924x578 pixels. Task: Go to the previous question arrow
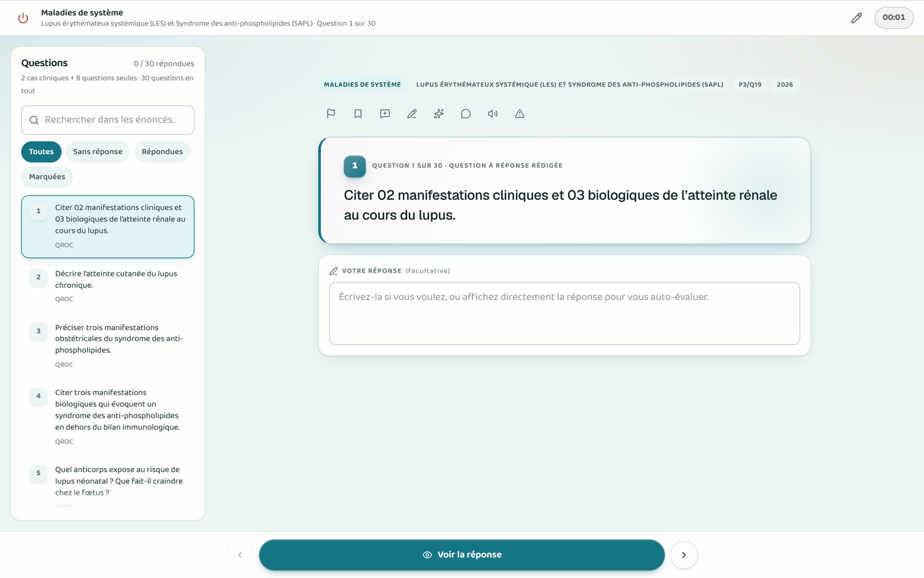coord(240,555)
